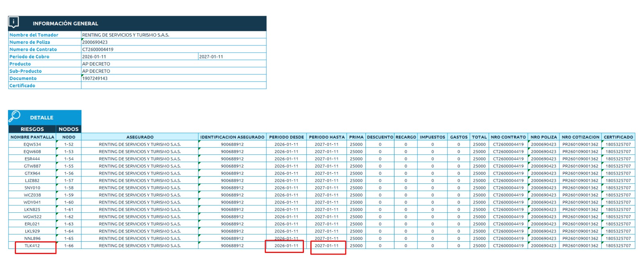Click the info icon beside Información General
This screenshot has height=271, width=644.
(14, 23)
